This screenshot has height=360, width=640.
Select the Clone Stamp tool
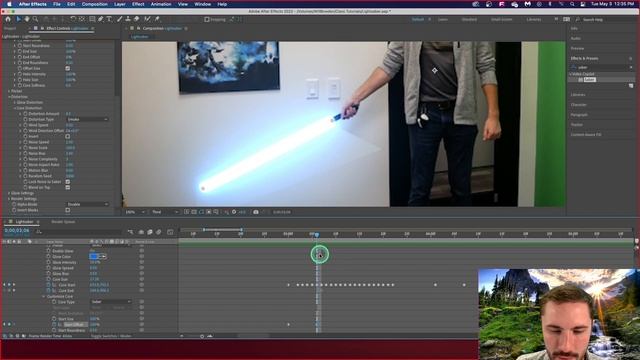(128, 19)
